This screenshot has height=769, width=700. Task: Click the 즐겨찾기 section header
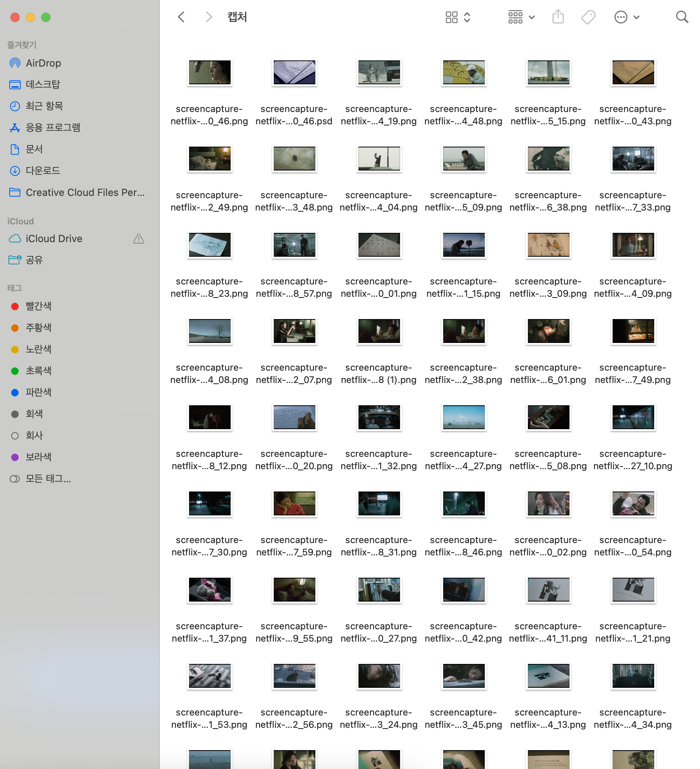pos(22,45)
